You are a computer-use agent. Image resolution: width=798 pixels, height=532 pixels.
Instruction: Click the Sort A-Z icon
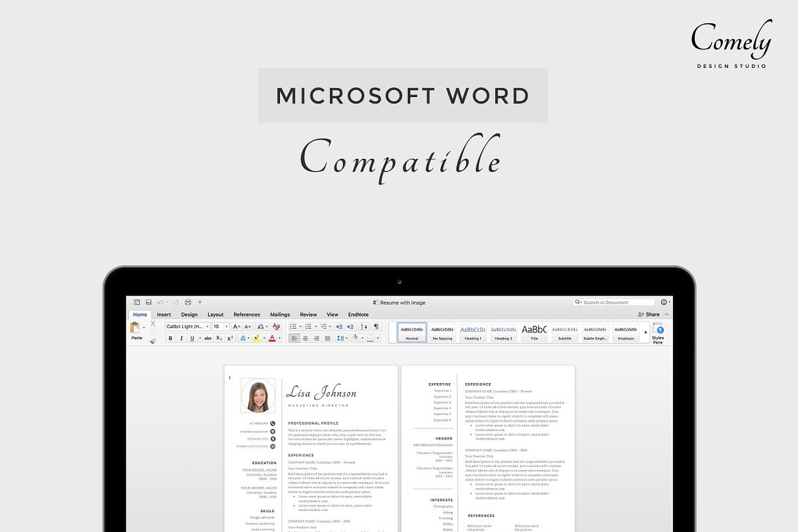coord(364,327)
